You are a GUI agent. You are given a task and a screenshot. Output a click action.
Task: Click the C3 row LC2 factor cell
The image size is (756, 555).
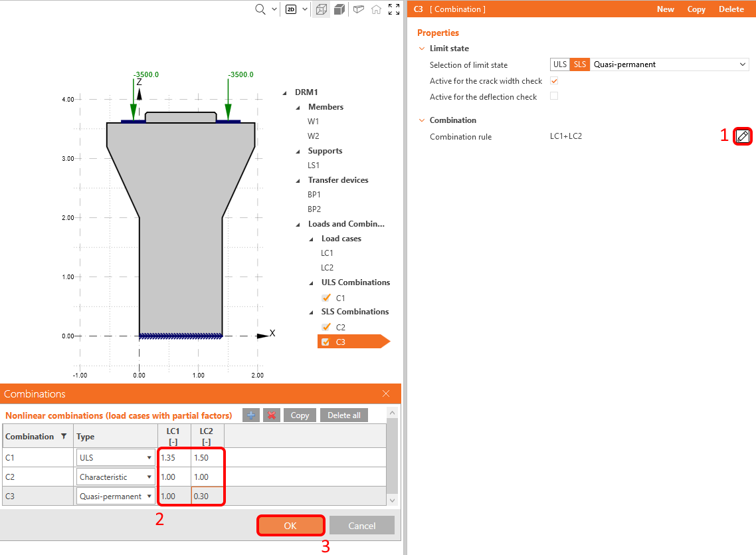[x=207, y=496]
